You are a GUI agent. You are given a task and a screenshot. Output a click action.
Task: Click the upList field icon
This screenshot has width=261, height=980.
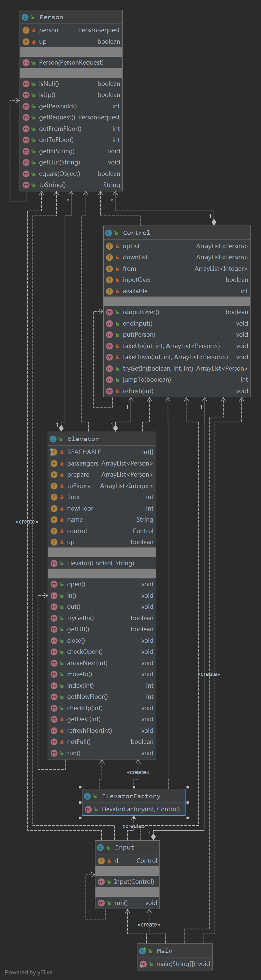coord(109,246)
